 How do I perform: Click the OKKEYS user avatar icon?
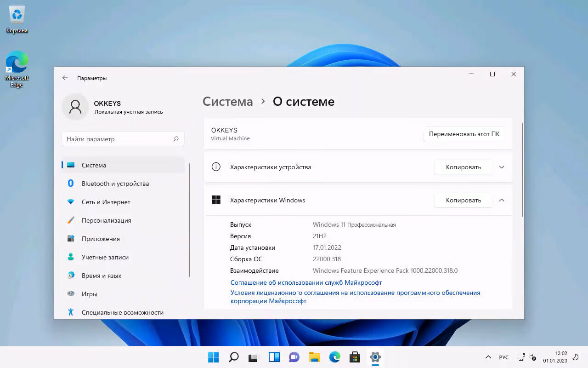point(75,107)
